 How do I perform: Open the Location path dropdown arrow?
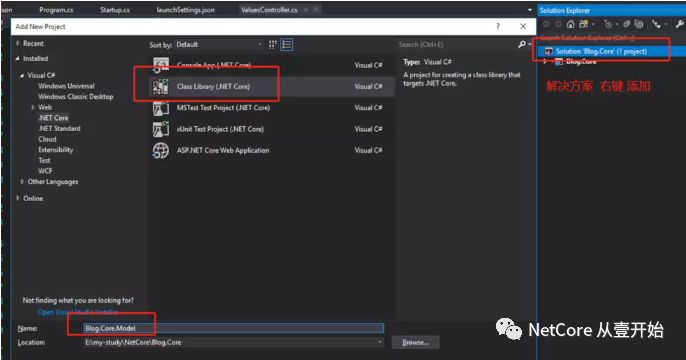click(380, 342)
